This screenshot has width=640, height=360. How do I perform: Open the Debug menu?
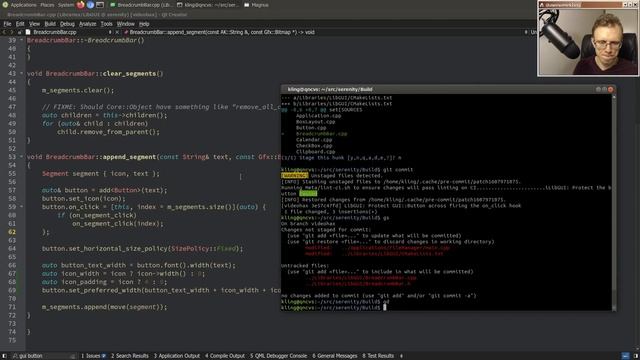coord(67,24)
